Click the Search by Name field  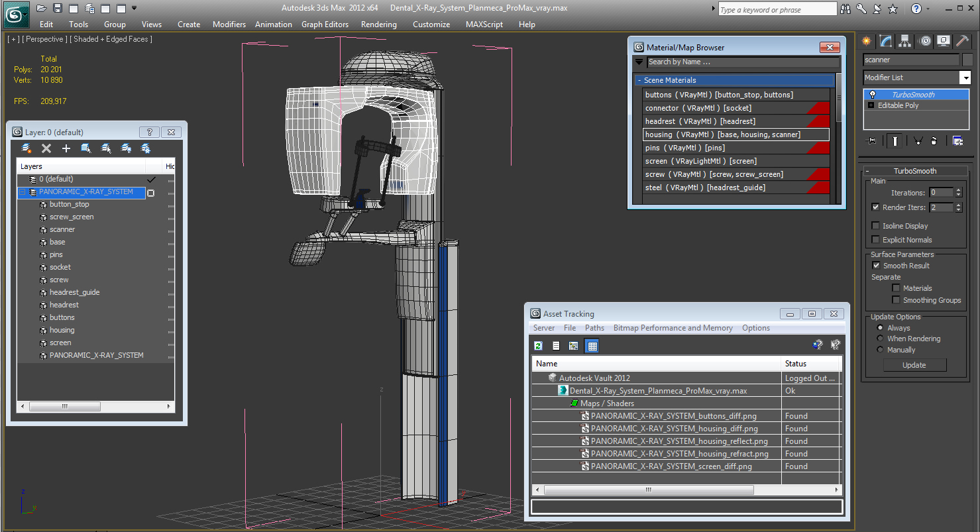(743, 62)
